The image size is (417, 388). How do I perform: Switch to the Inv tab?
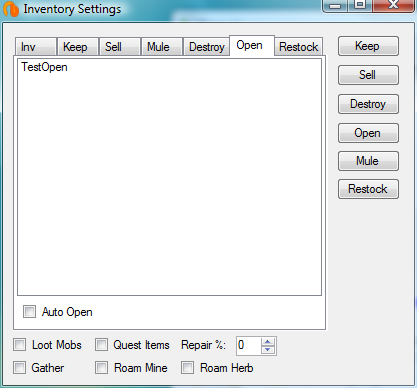36,47
